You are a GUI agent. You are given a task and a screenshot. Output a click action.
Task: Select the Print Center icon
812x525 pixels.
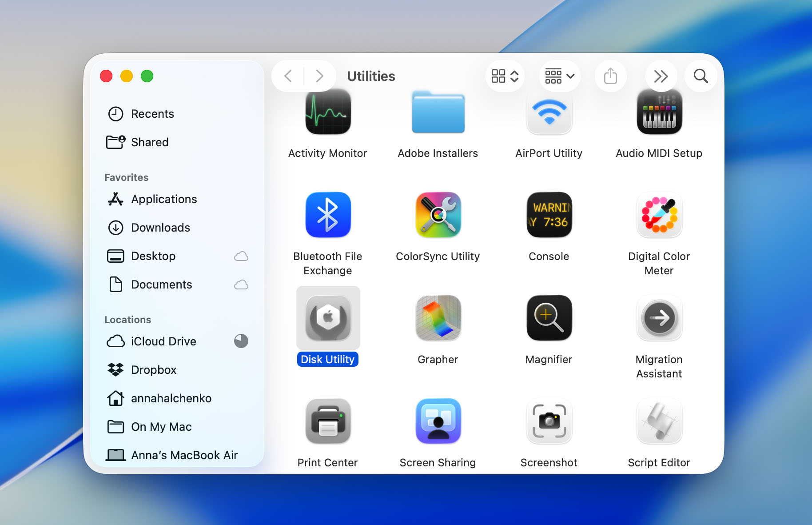[x=328, y=421]
